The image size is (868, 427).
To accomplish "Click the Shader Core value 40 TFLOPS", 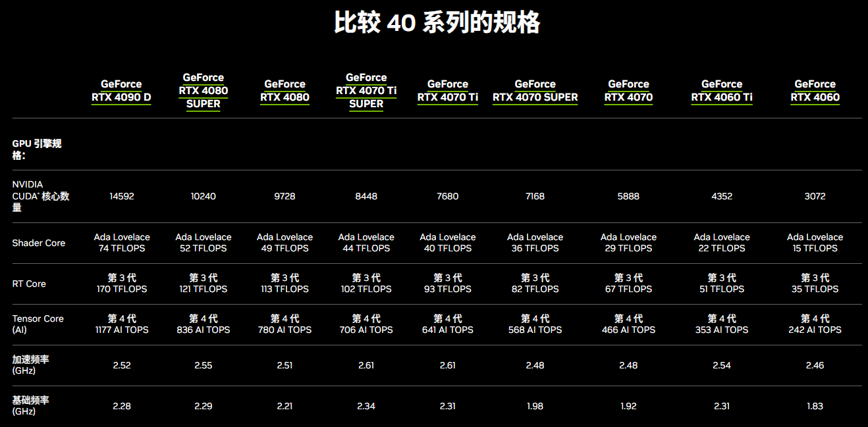I will point(448,248).
